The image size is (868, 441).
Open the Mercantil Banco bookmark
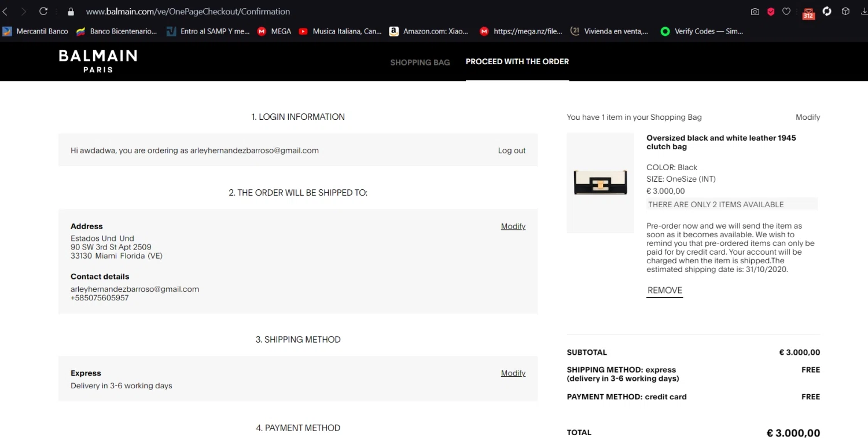coord(35,31)
